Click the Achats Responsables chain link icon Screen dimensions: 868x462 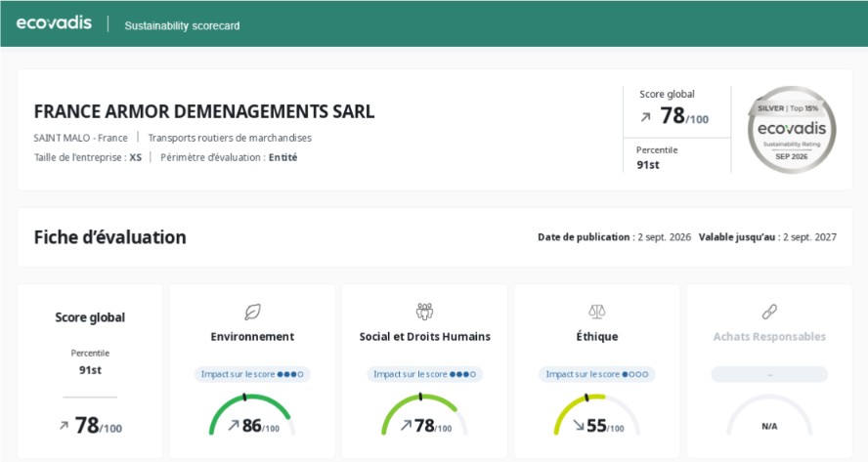click(769, 312)
